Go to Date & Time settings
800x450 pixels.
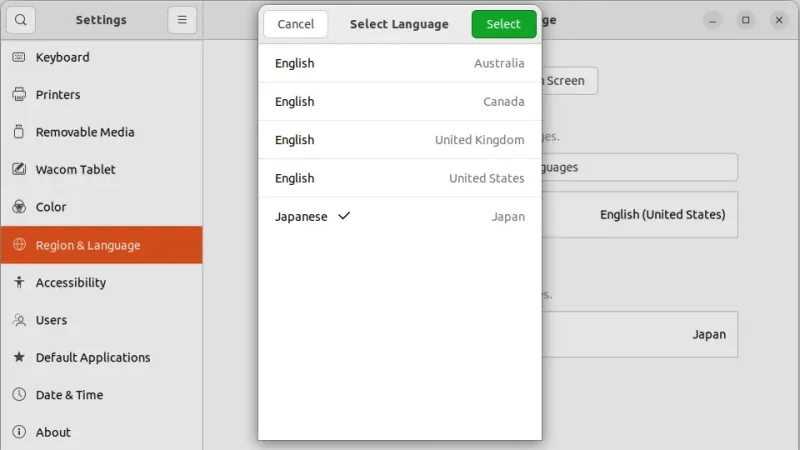pyautogui.click(x=69, y=395)
